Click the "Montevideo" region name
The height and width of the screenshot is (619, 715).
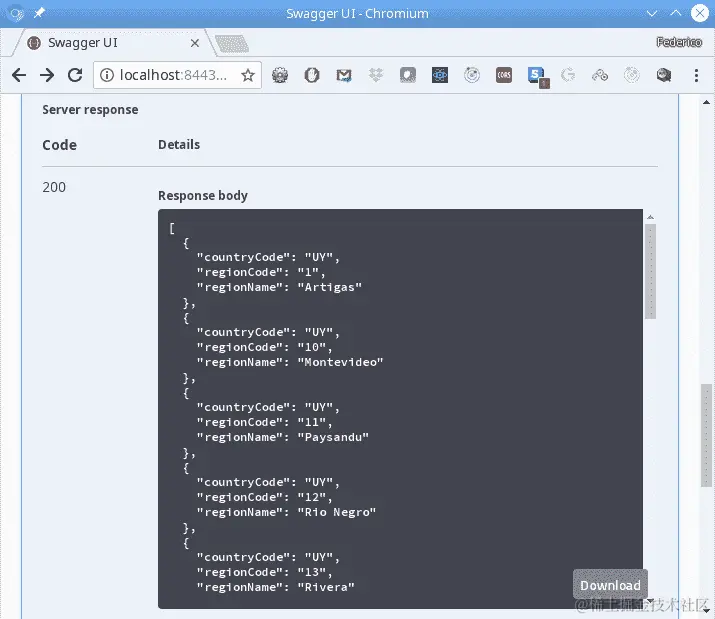[x=340, y=362]
